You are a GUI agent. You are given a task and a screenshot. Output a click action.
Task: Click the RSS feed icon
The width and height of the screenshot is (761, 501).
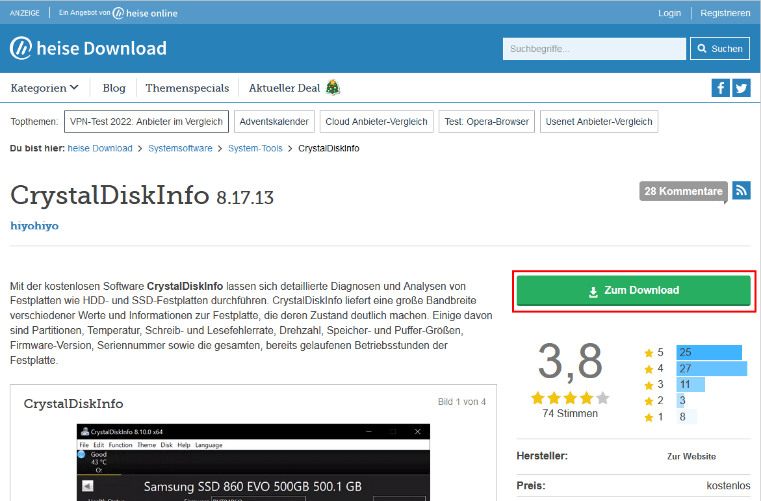pyautogui.click(x=741, y=190)
